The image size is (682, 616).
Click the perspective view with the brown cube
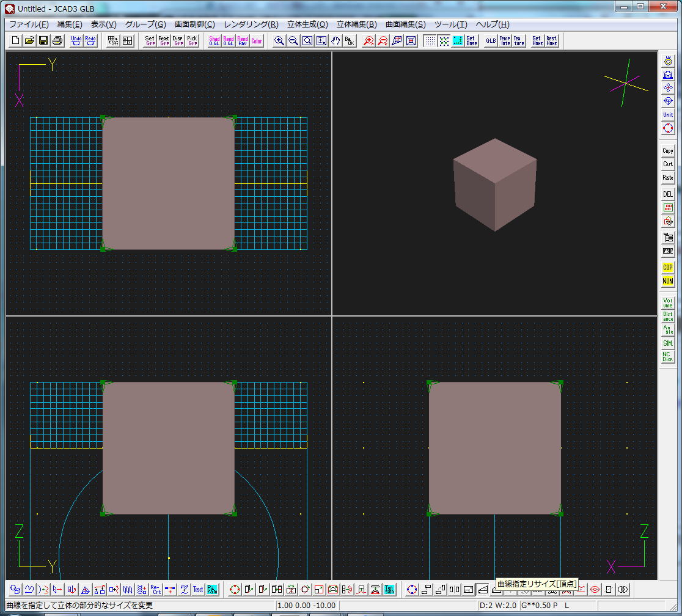(494, 183)
